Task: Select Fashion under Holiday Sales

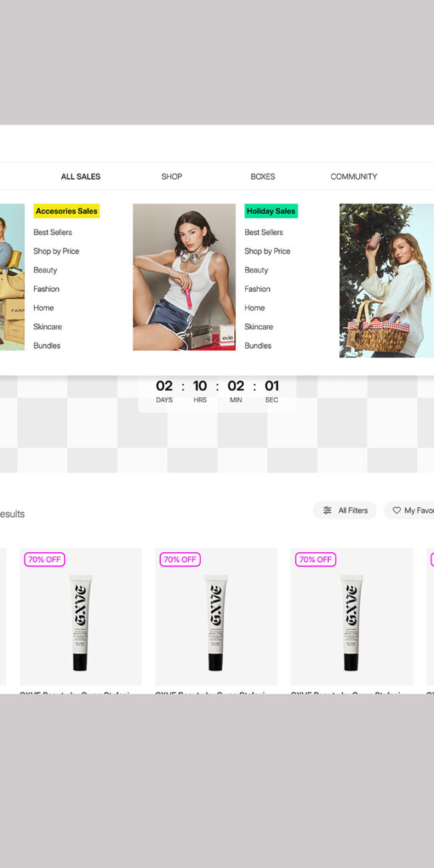Action: [x=257, y=289]
